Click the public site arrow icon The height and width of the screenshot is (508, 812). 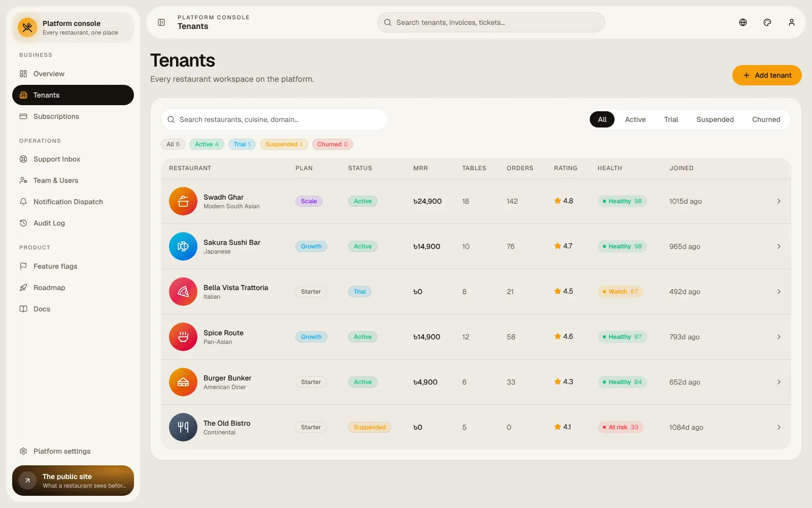27,481
